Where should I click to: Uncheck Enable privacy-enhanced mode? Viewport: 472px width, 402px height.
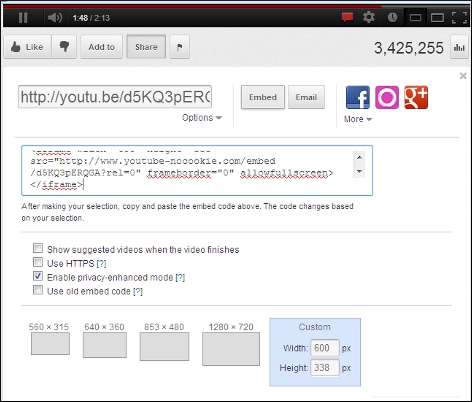coord(38,276)
